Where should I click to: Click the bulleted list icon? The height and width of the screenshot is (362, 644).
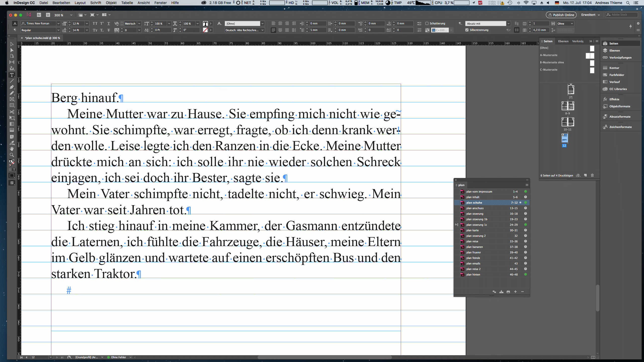click(x=419, y=23)
